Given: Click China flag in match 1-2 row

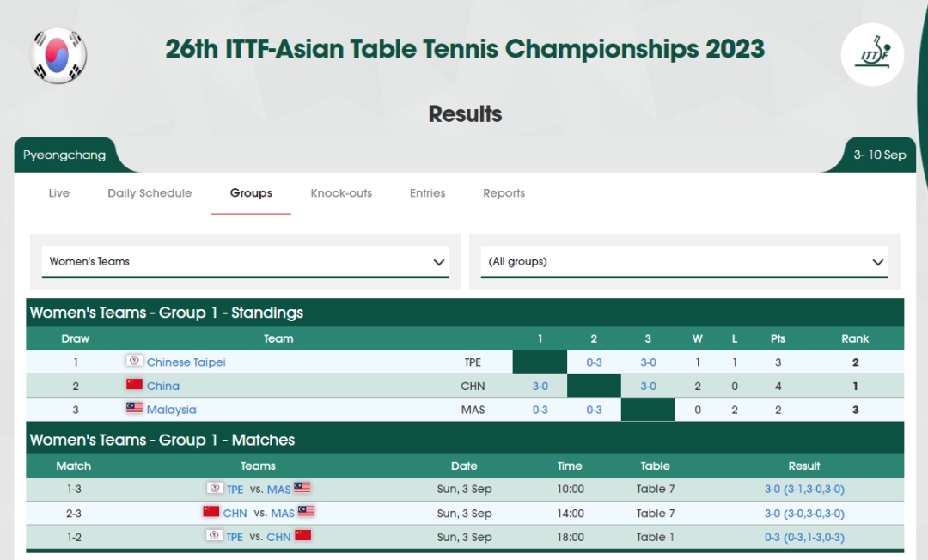Looking at the screenshot, I should [302, 536].
